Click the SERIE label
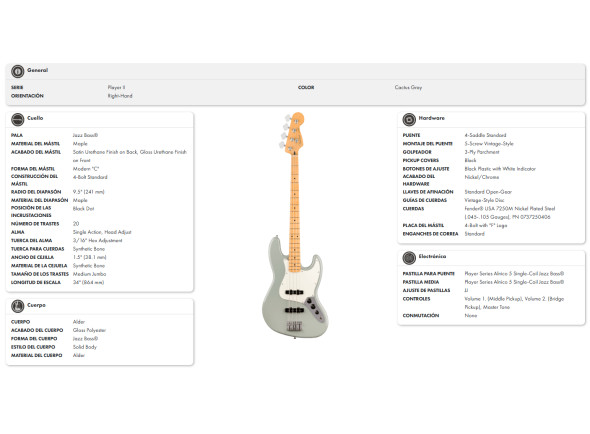Viewport: 590px width, 434px height. click(x=17, y=87)
